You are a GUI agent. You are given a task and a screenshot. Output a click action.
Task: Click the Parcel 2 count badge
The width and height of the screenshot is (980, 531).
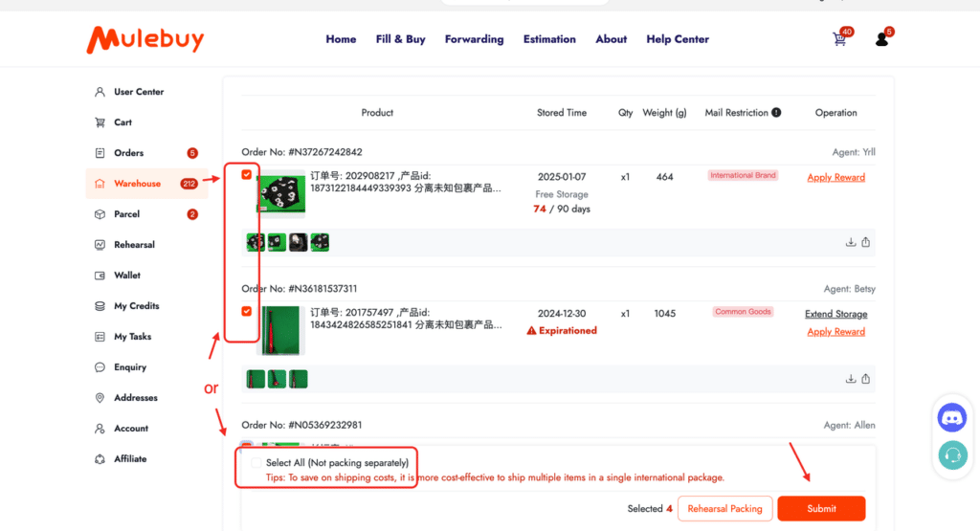[x=192, y=214]
